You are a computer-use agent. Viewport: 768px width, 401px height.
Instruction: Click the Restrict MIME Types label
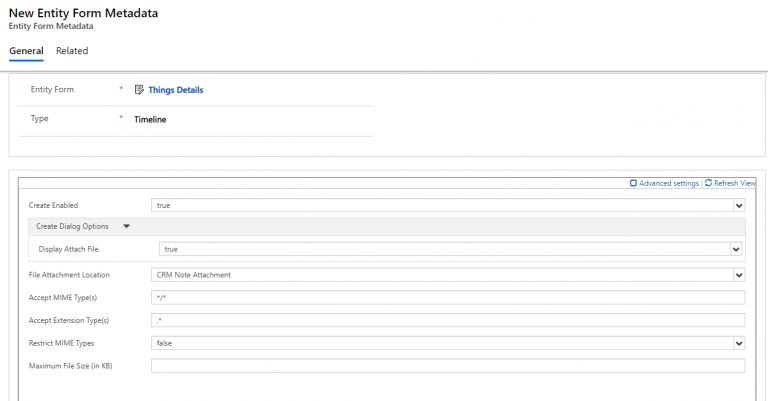[61, 343]
